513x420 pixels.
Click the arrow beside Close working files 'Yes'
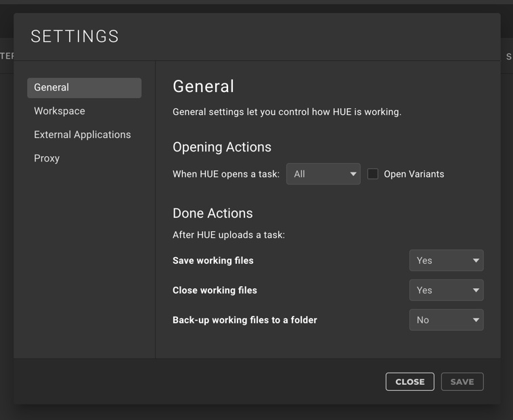click(x=476, y=290)
